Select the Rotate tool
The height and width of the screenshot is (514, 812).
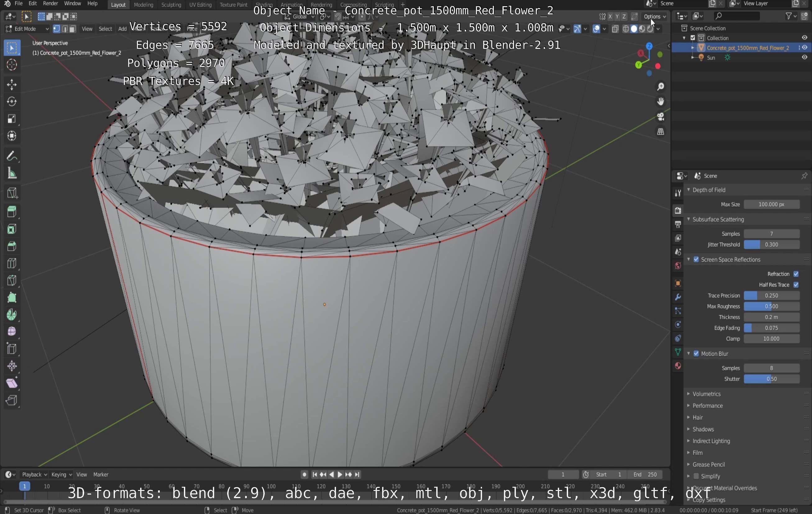12,102
